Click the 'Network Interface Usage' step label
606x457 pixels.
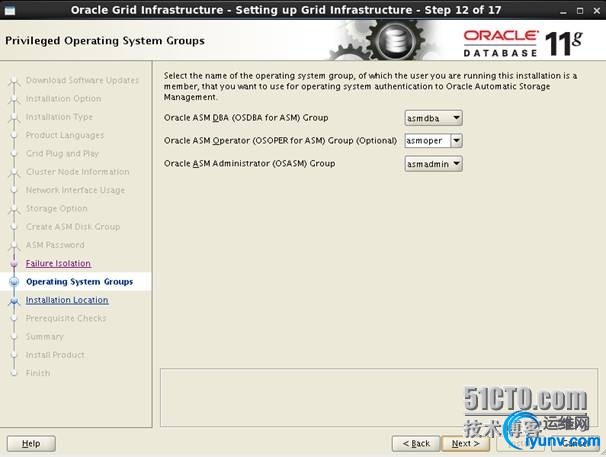tap(75, 190)
